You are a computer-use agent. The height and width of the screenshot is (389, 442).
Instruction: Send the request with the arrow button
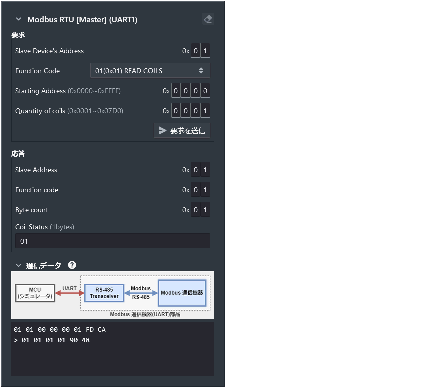182,130
